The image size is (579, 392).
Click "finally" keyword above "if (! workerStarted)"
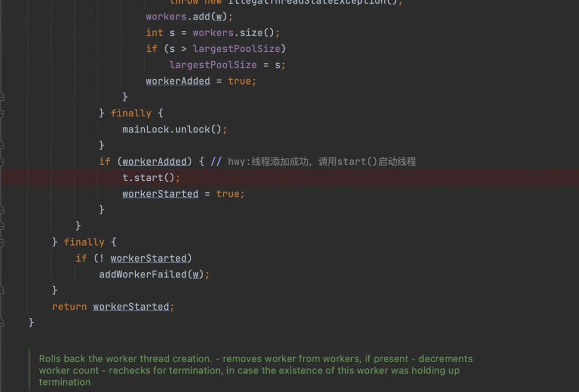click(x=84, y=242)
